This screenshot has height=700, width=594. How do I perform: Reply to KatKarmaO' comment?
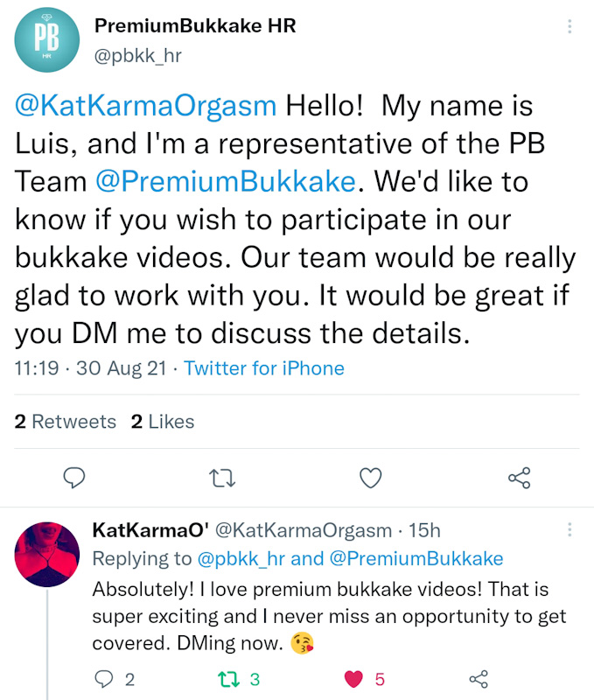click(x=102, y=678)
